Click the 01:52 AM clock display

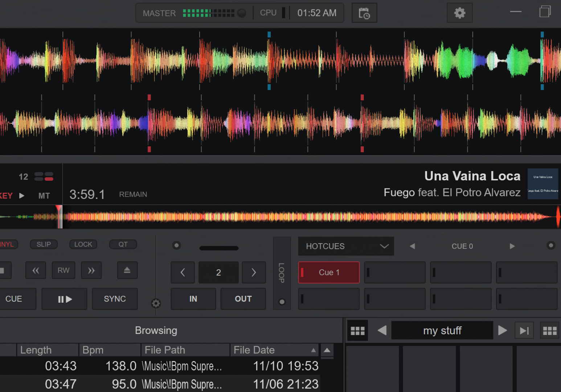point(317,13)
